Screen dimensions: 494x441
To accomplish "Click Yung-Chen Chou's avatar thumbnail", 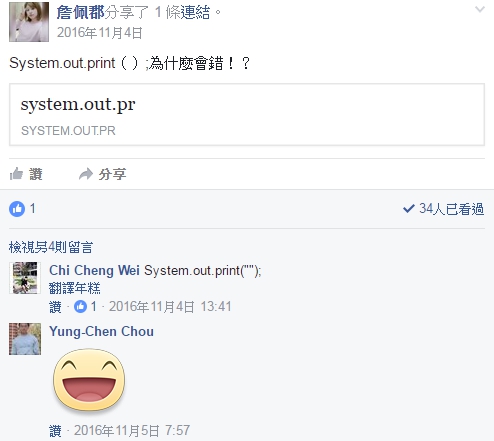I will (x=25, y=339).
